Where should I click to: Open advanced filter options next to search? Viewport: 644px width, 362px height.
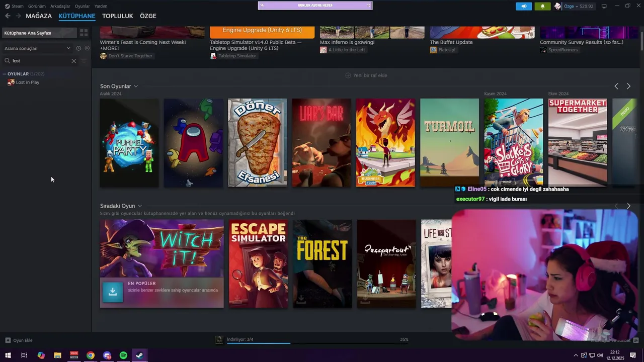click(x=84, y=61)
